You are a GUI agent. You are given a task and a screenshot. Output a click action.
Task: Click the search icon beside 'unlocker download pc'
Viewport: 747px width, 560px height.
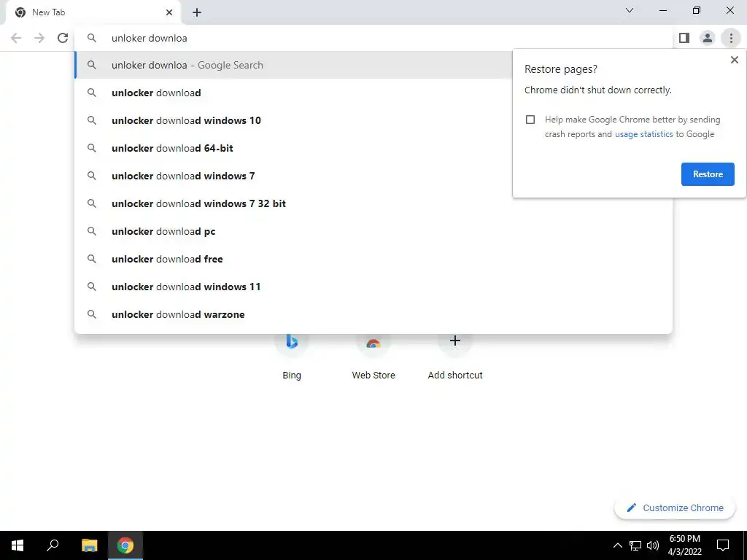tap(92, 231)
